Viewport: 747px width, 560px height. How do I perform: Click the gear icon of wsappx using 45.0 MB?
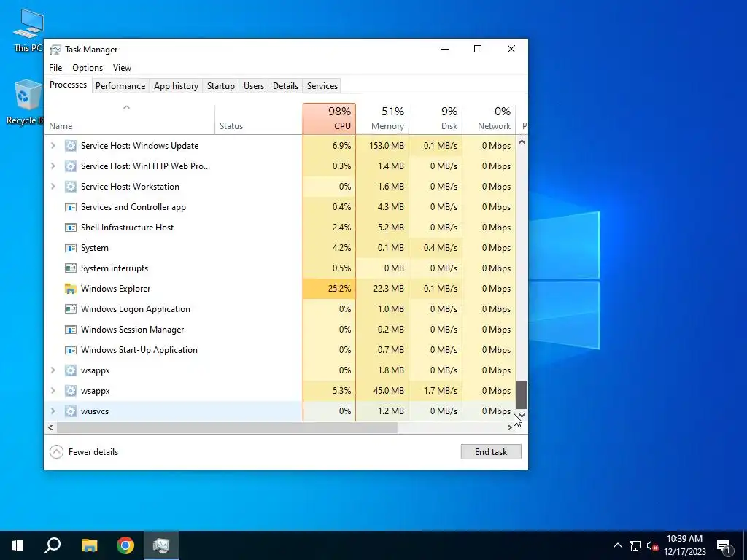[71, 391]
